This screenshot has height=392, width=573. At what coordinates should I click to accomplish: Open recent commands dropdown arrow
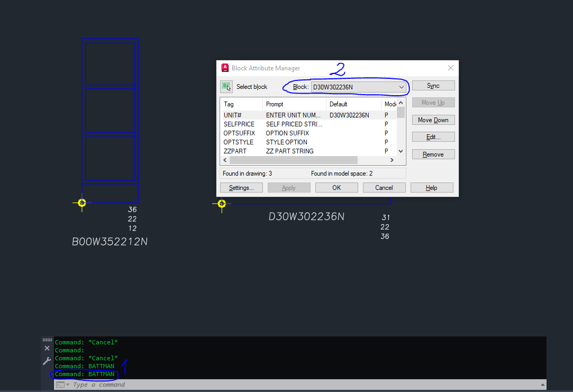point(68,385)
